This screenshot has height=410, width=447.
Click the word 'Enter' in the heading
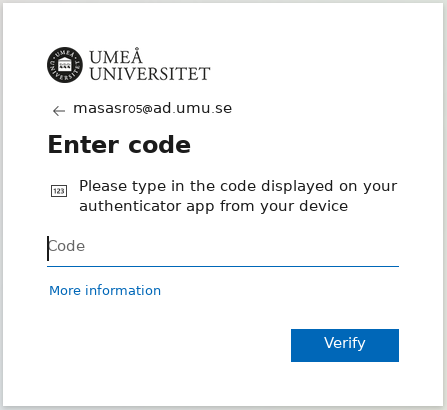[83, 145]
